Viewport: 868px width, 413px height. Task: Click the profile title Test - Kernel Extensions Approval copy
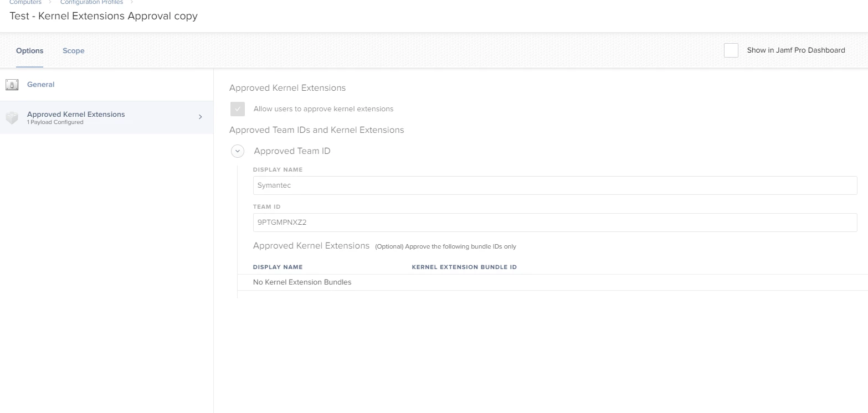tap(104, 16)
